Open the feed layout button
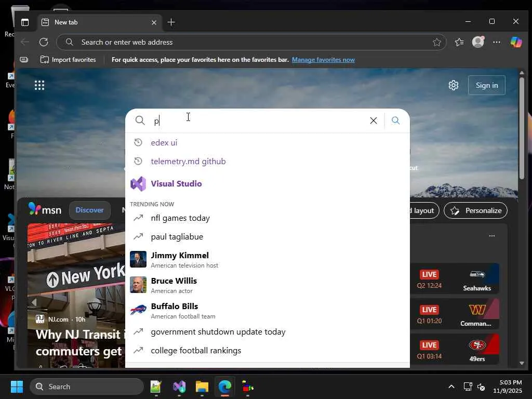The width and height of the screenshot is (532, 399). pos(424,211)
